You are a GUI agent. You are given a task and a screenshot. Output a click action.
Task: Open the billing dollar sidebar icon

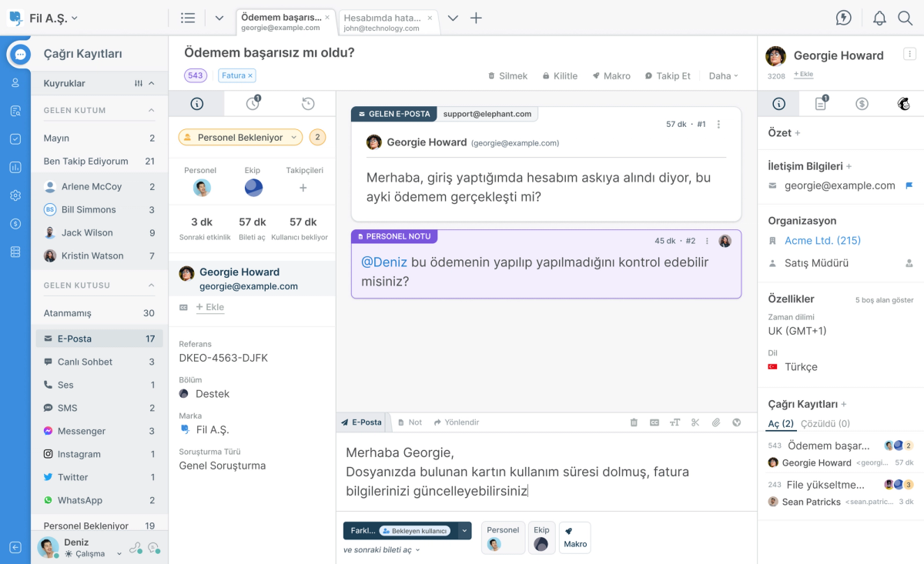click(x=15, y=223)
